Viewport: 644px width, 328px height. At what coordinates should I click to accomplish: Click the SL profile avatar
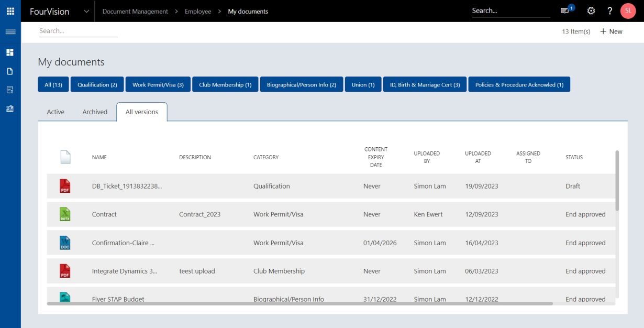tap(628, 10)
